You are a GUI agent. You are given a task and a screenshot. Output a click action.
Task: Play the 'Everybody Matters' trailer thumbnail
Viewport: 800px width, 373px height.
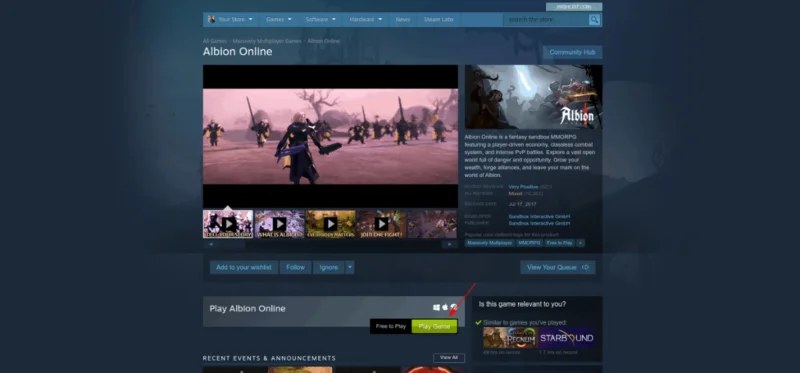[x=330, y=224]
